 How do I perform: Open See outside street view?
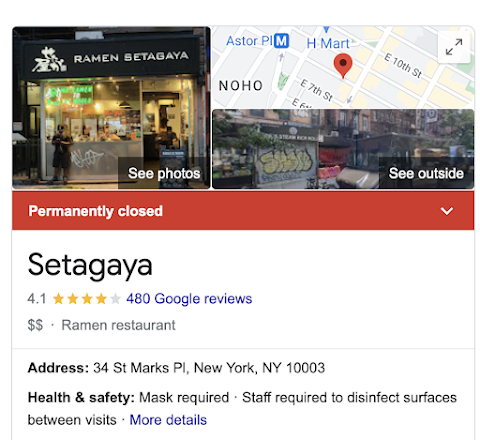(426, 173)
